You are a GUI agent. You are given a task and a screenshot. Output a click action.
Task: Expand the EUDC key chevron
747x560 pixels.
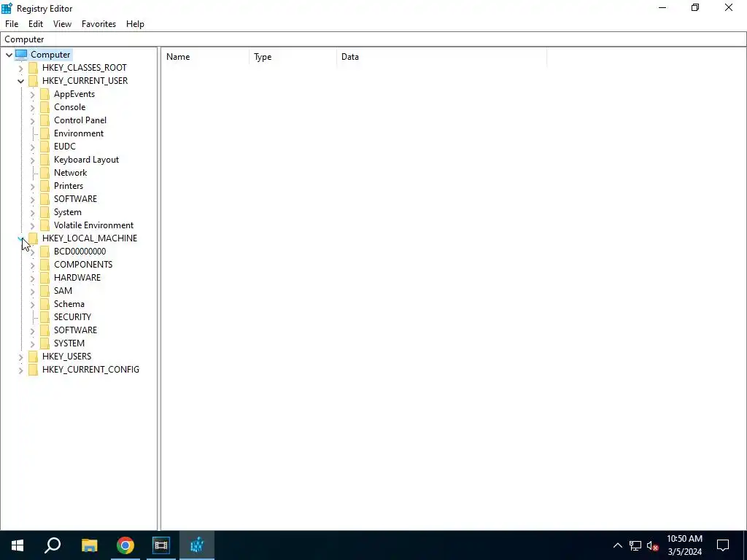(32, 147)
